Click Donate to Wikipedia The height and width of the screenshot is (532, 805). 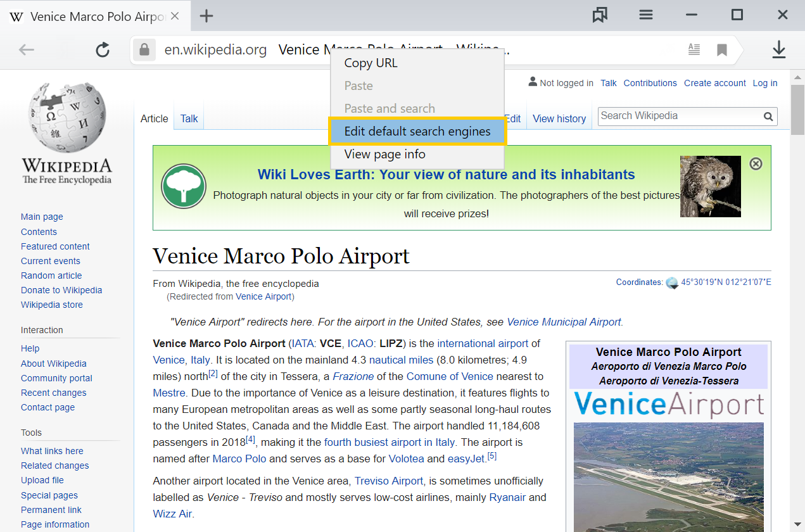[61, 290]
